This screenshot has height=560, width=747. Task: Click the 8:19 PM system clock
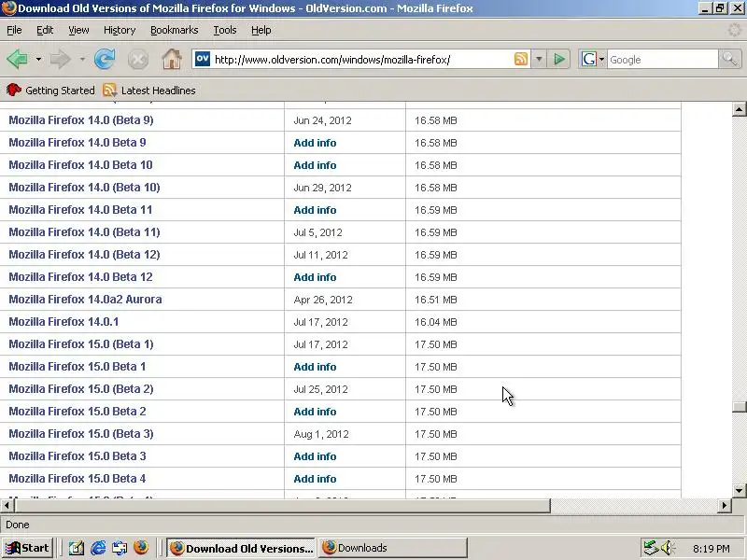712,549
